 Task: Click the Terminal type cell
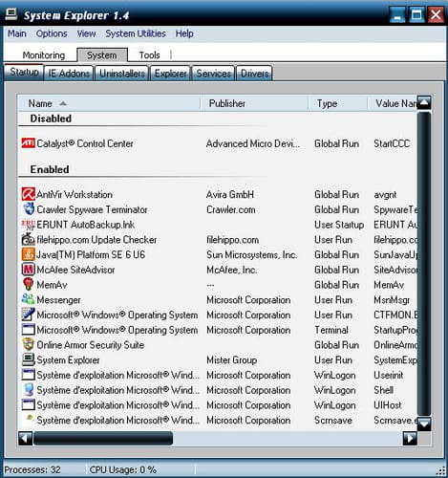331,330
